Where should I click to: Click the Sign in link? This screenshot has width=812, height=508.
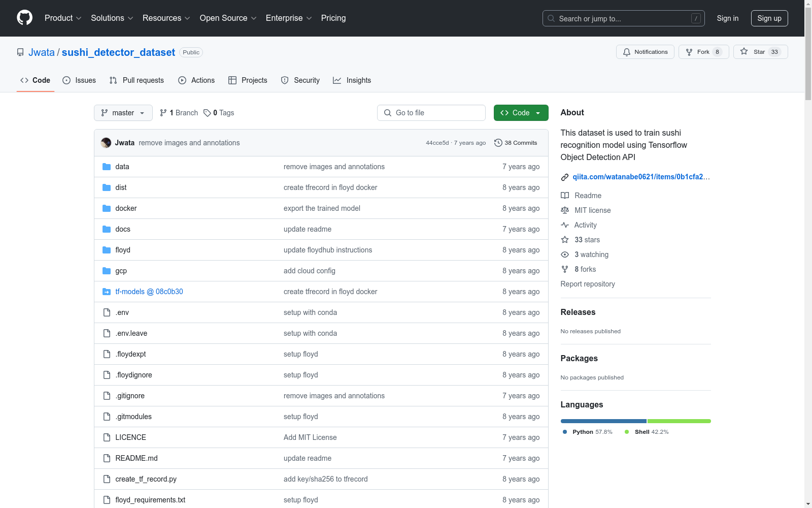(x=728, y=18)
